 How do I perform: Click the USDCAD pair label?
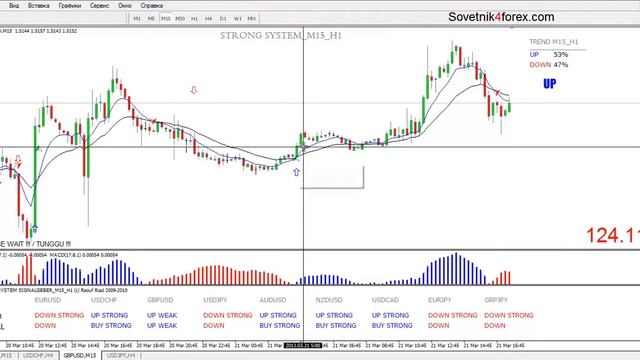coord(385,300)
